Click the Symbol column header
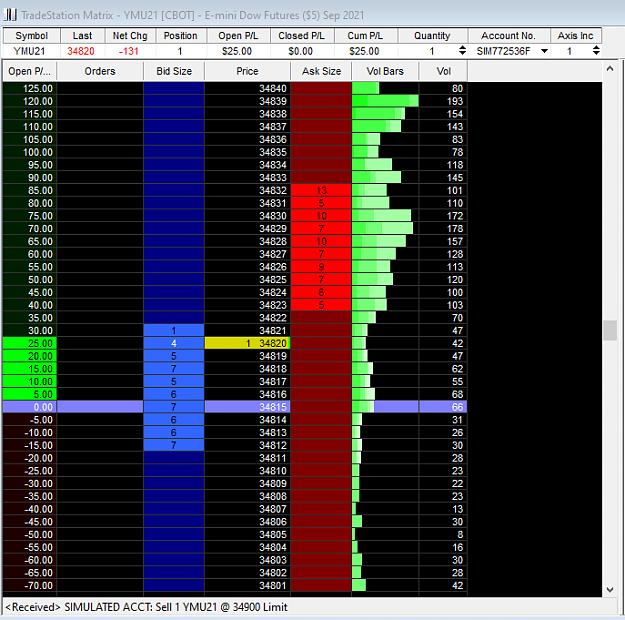 pos(31,36)
